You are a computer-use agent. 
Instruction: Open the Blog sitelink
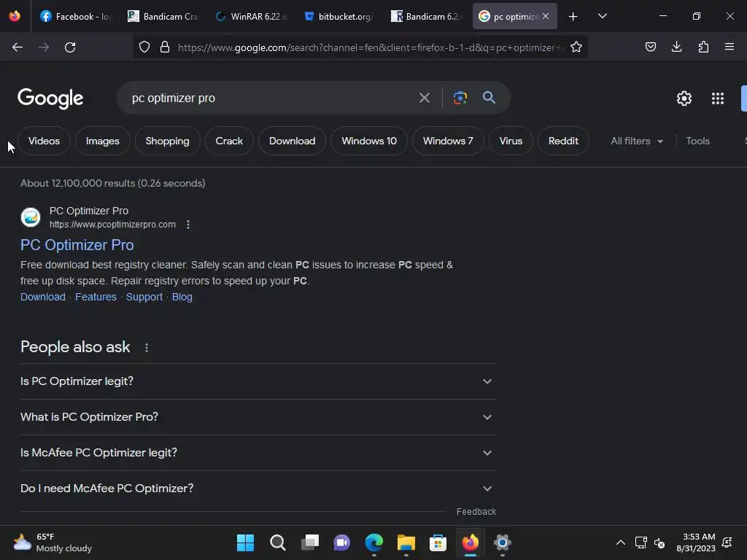pyautogui.click(x=182, y=297)
